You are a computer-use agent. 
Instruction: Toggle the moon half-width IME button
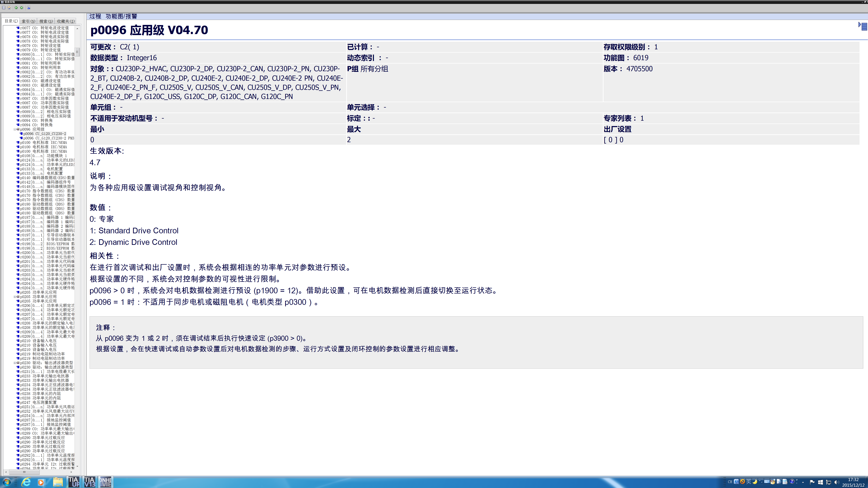755,482
